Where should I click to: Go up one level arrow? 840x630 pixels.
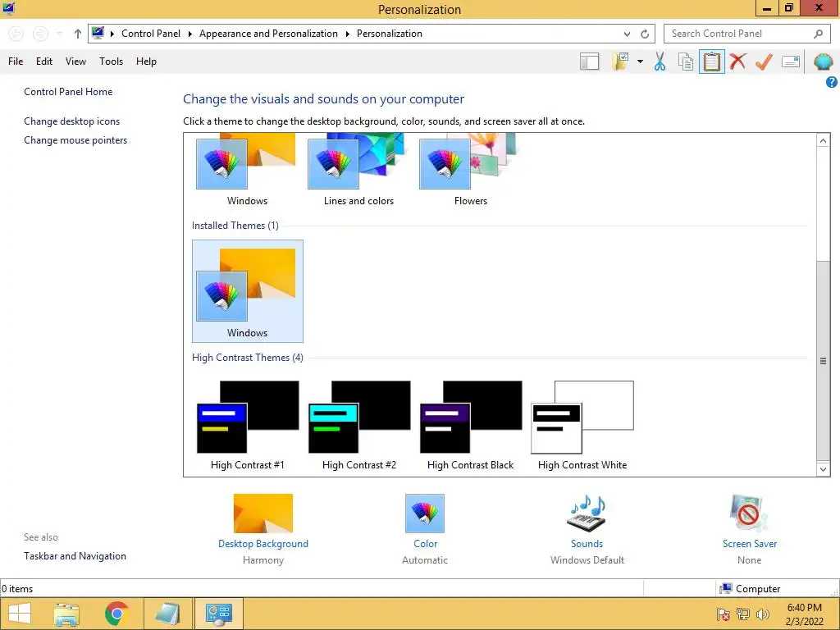click(x=78, y=33)
